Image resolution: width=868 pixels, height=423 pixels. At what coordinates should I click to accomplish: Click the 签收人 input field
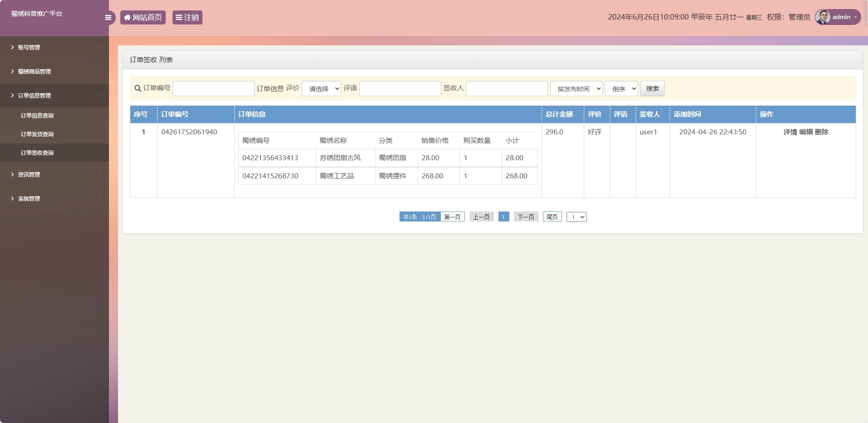[x=506, y=89]
